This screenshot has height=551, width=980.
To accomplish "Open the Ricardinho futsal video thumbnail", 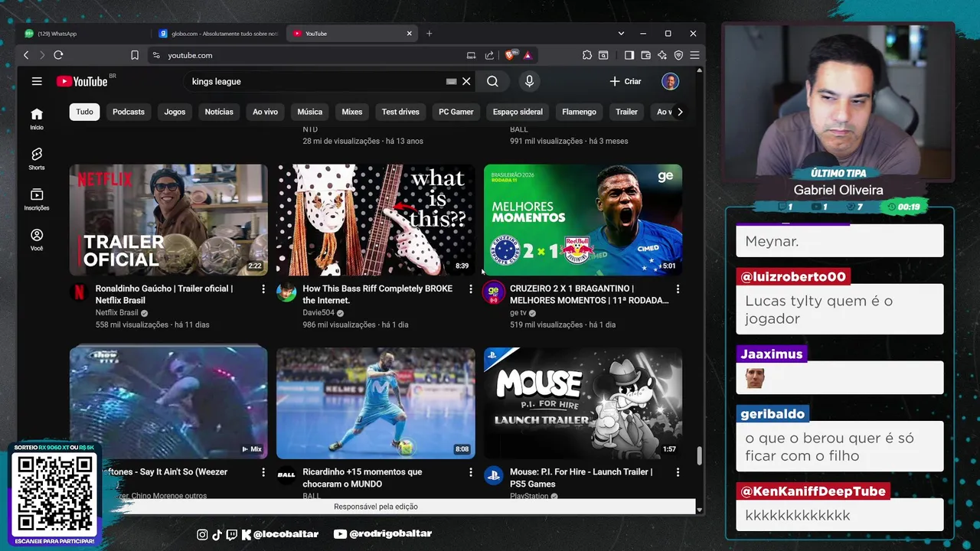I will pyautogui.click(x=376, y=403).
